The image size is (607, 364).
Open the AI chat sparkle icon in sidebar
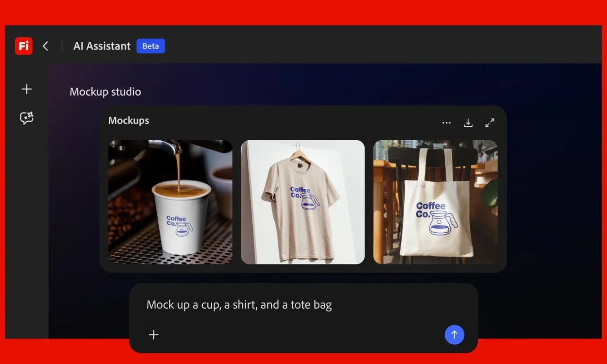27,118
